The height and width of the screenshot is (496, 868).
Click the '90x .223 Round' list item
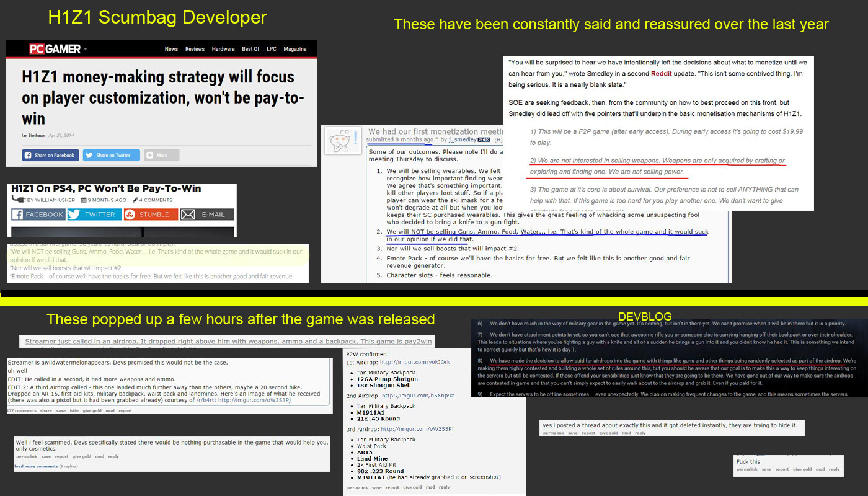pyautogui.click(x=381, y=471)
